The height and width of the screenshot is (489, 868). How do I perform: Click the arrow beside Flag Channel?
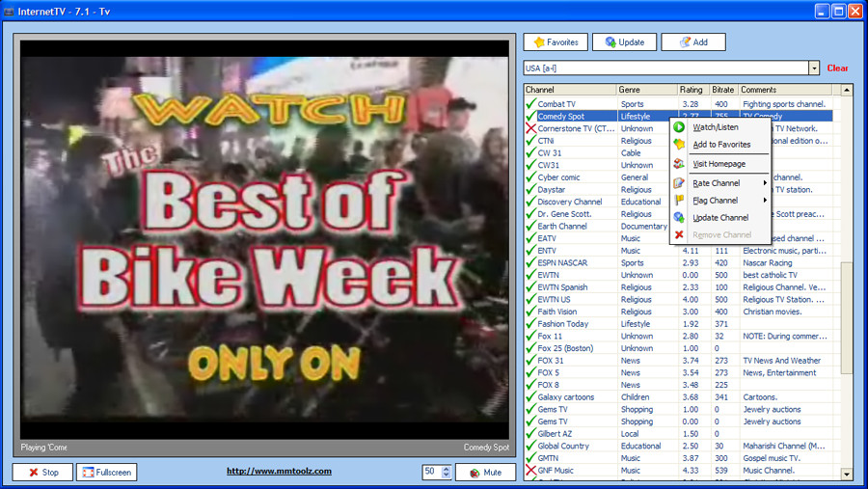coord(765,201)
